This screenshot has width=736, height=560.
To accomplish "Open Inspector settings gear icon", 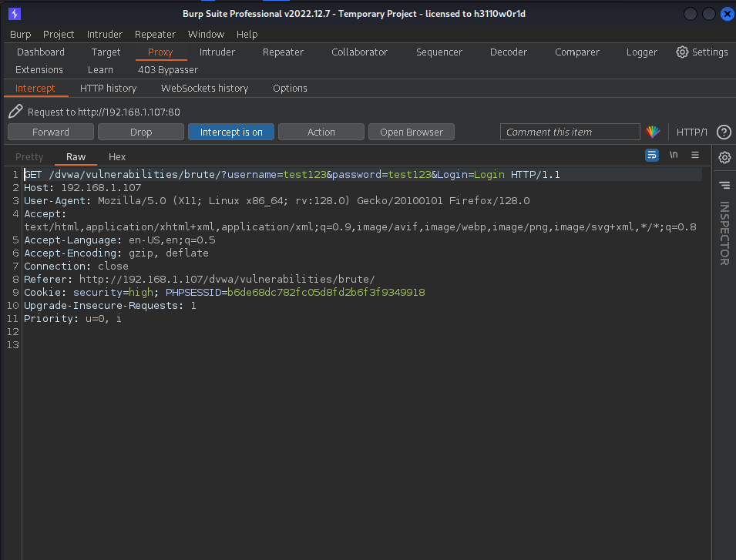I will [x=724, y=158].
